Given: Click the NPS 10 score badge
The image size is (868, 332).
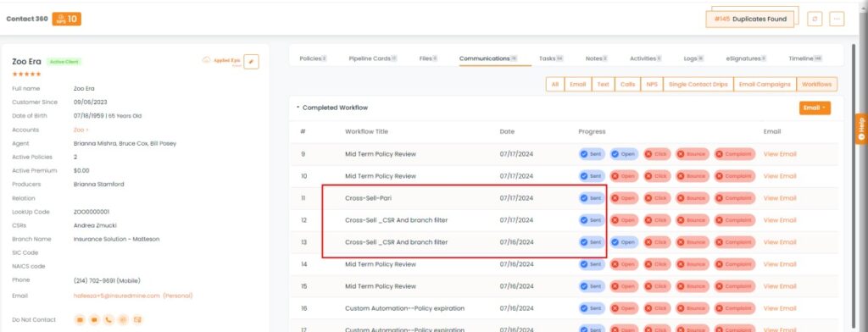Looking at the screenshot, I should [66, 19].
